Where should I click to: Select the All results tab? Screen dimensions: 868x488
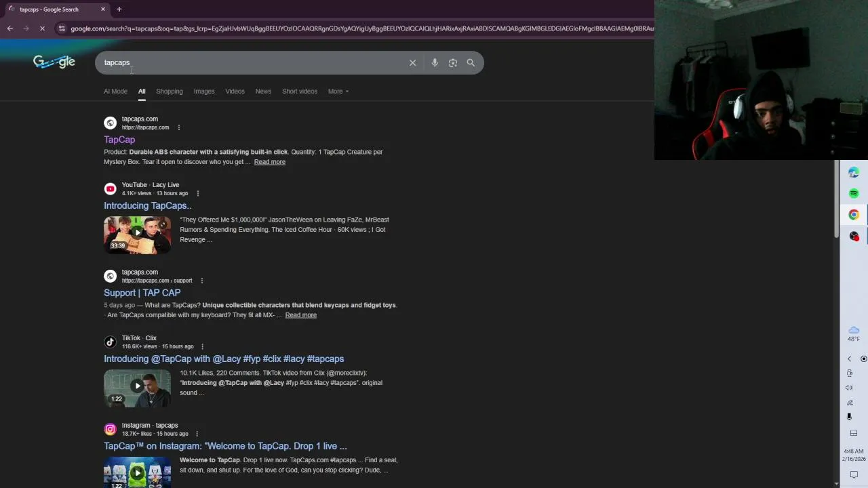pos(142,91)
